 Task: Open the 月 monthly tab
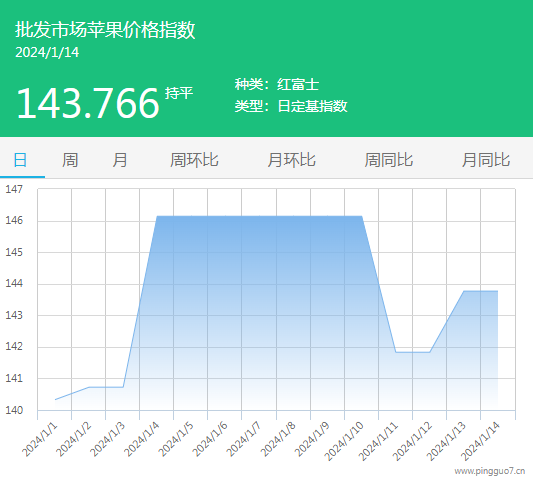click(x=120, y=160)
